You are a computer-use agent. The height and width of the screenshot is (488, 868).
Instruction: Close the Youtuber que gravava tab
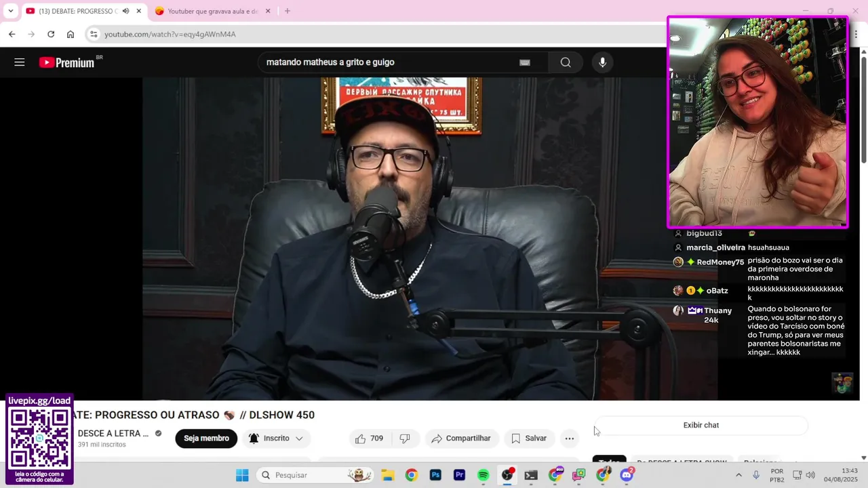click(268, 11)
